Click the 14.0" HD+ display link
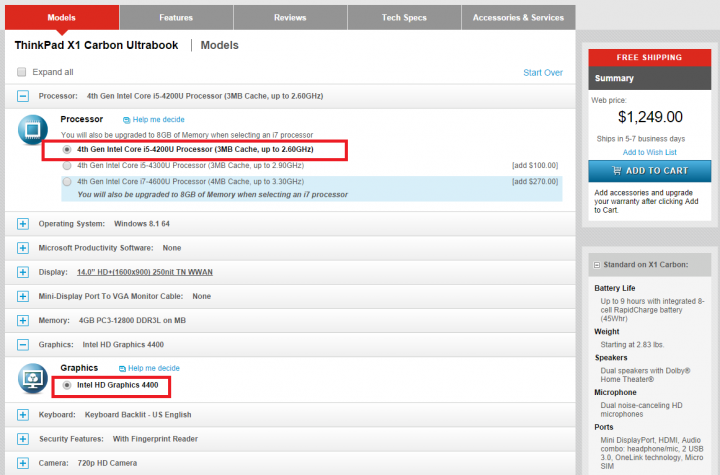This screenshot has height=475, width=720. pos(145,272)
